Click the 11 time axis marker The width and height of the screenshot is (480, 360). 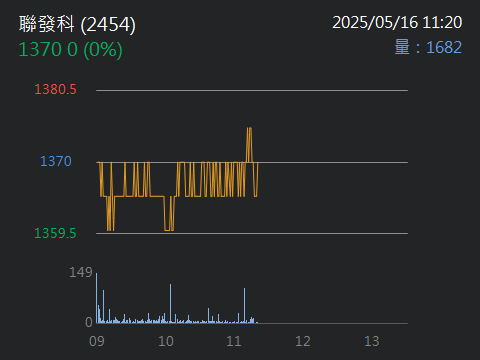pos(234,341)
